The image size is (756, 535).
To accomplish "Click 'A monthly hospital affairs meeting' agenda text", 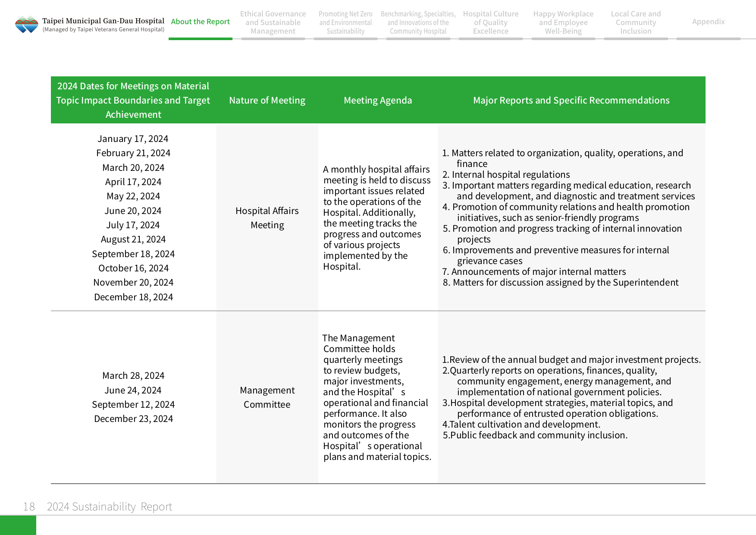I will pyautogui.click(x=377, y=218).
